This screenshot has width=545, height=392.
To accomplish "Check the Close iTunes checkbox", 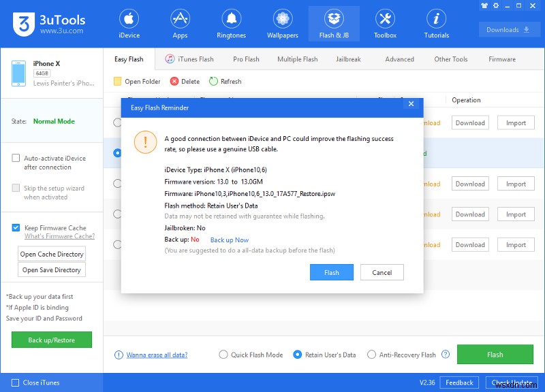I will [x=15, y=382].
